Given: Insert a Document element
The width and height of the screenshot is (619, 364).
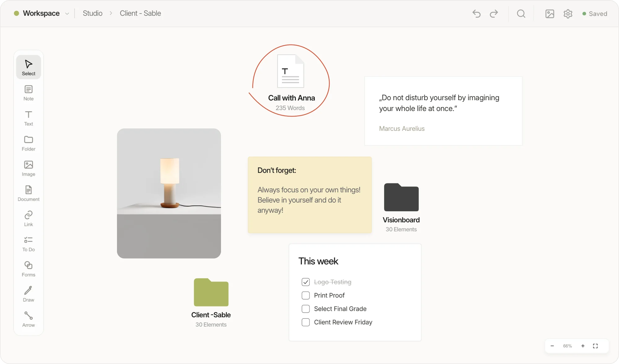Looking at the screenshot, I should tap(28, 193).
